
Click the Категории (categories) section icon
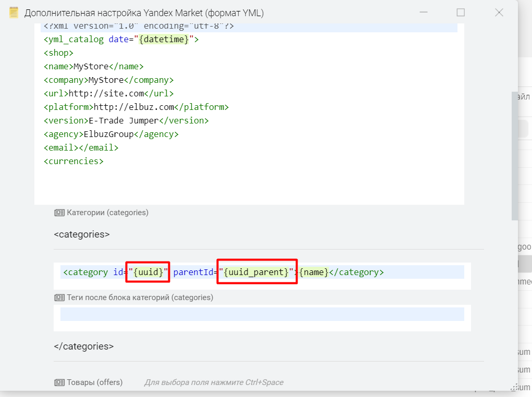tap(59, 213)
